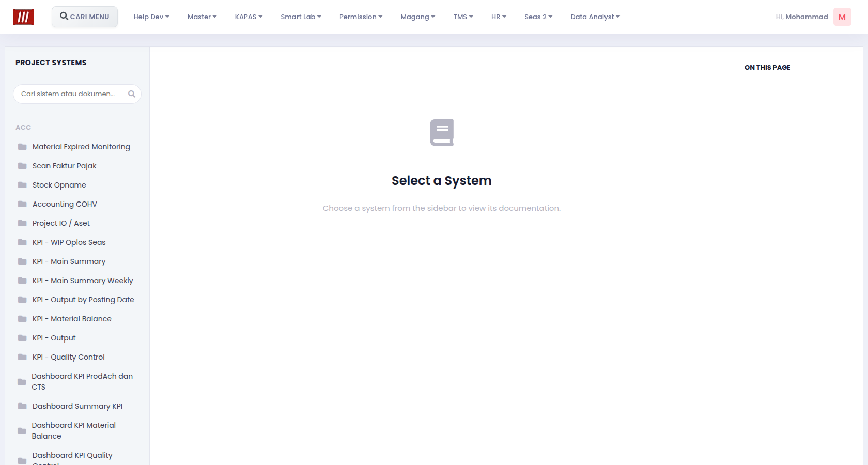Select Dashboard Summary KPI in sidebar
The width and height of the screenshot is (868, 465).
77,406
